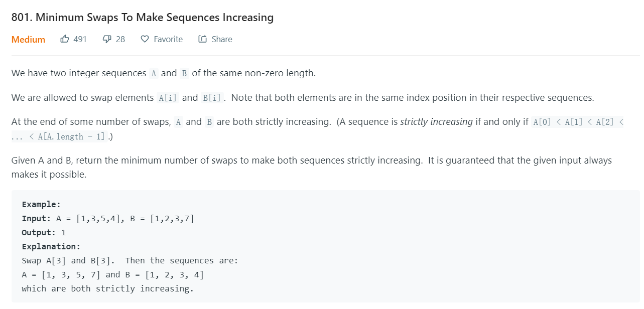Click the italic 'strictly increasing' text

pos(436,122)
